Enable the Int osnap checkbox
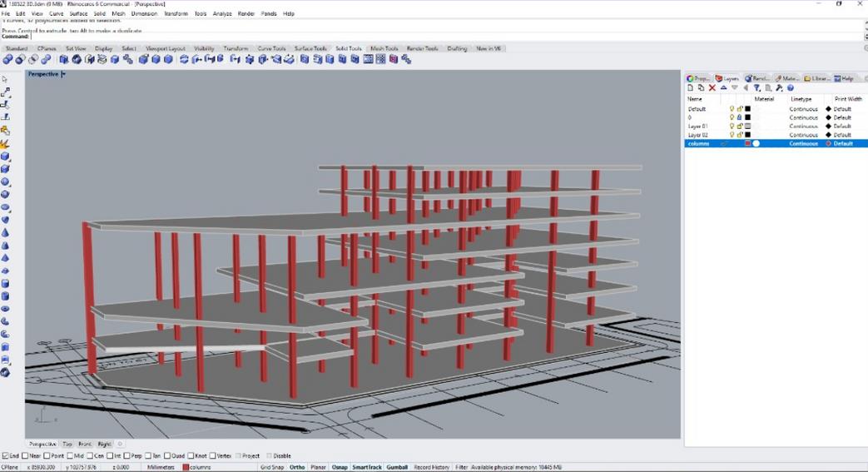Image resolution: width=868 pixels, height=472 pixels. click(x=110, y=456)
